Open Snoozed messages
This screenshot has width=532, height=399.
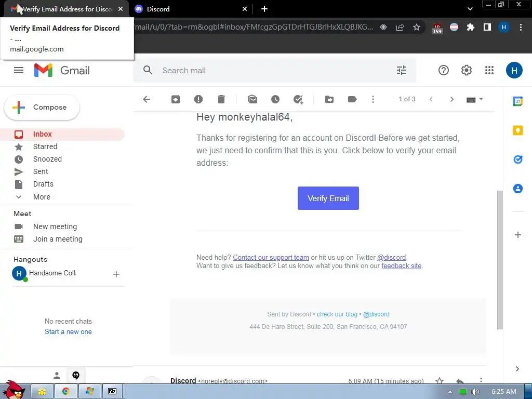(47, 159)
